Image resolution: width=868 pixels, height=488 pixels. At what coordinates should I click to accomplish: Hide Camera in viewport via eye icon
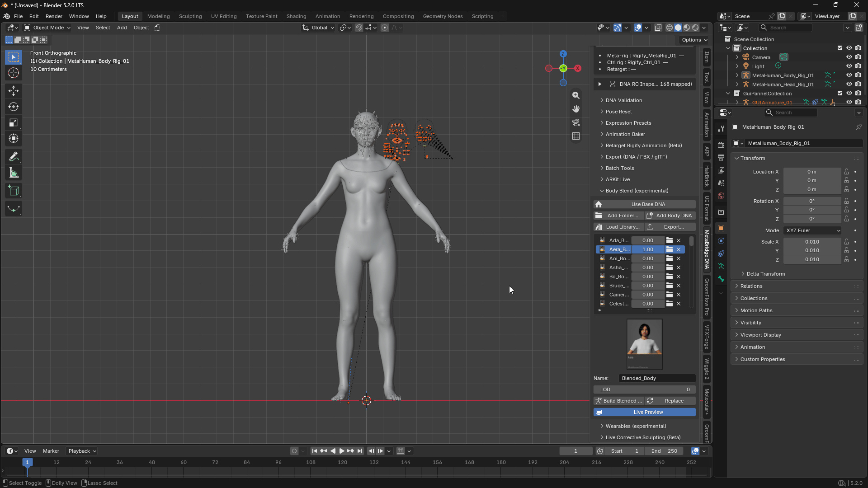pos(849,57)
